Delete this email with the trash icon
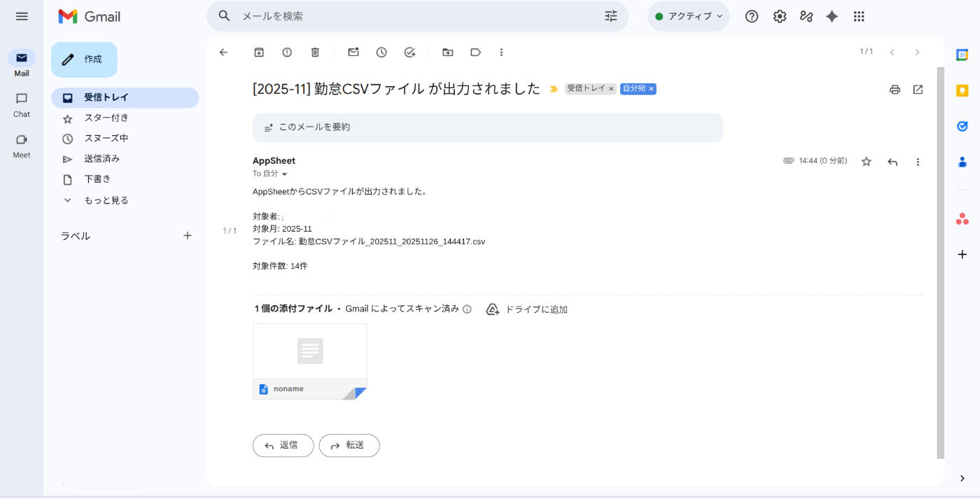 click(315, 52)
